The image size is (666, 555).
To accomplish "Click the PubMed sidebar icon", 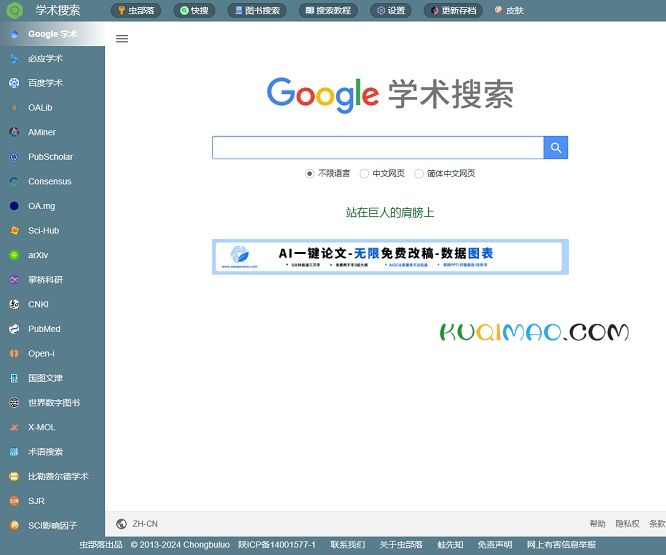I will coord(14,329).
